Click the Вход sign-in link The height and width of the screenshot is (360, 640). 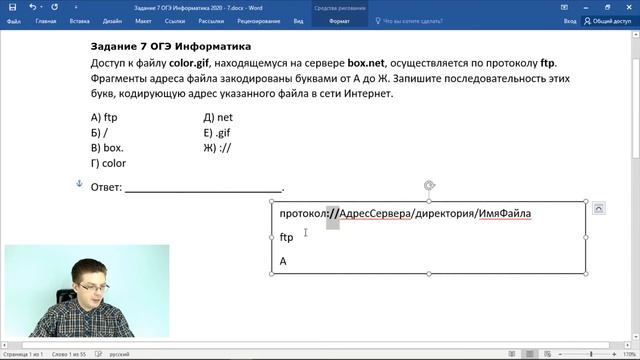click(570, 21)
